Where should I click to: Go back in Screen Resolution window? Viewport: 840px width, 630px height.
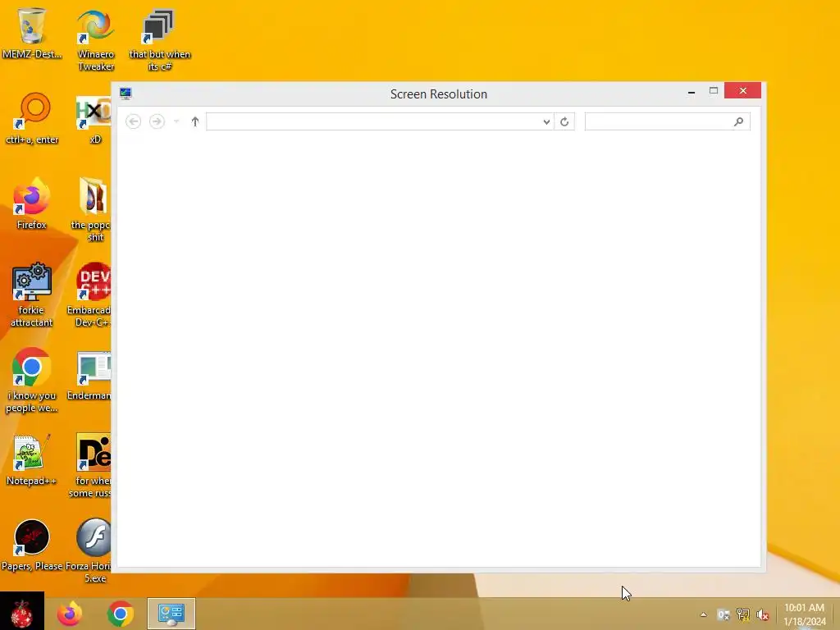134,121
